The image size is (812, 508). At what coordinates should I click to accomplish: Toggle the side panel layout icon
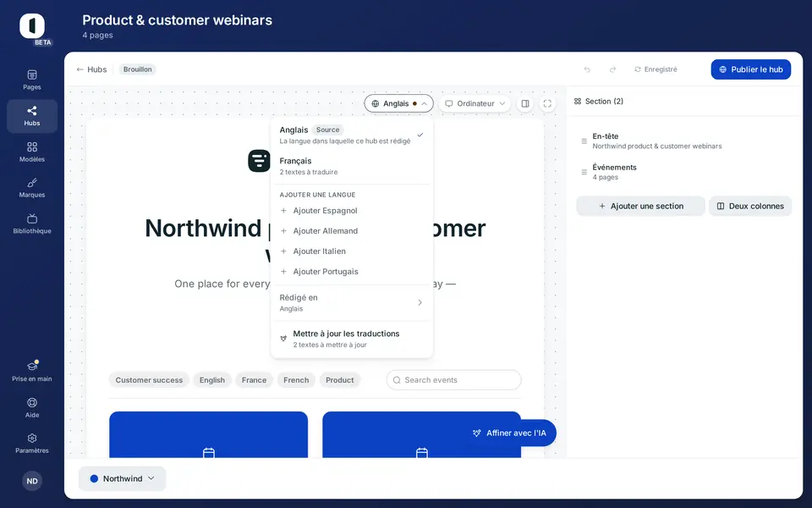point(525,103)
